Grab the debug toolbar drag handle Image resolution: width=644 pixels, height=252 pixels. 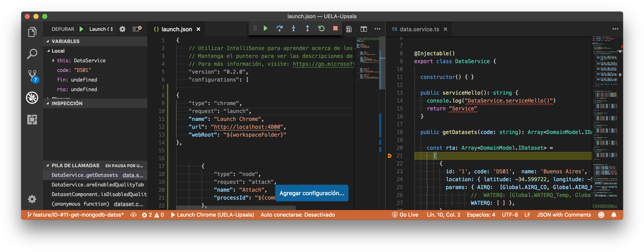pos(255,28)
